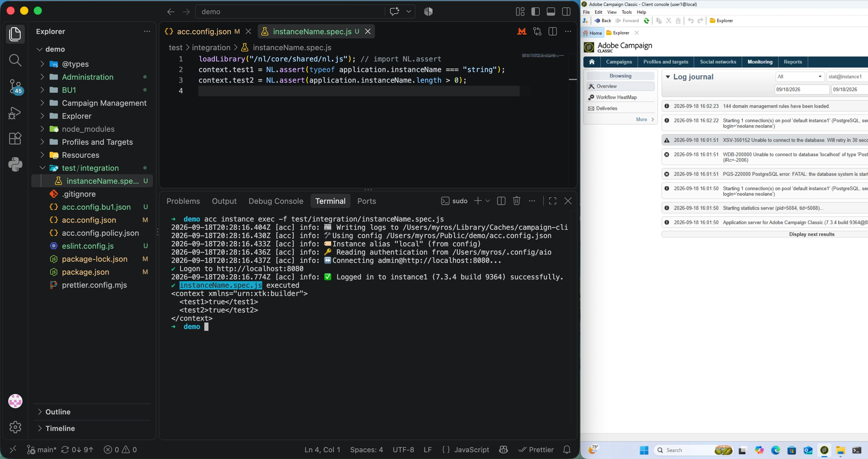Kill the terminal with the trash icon
868x459 pixels.
coord(517,201)
